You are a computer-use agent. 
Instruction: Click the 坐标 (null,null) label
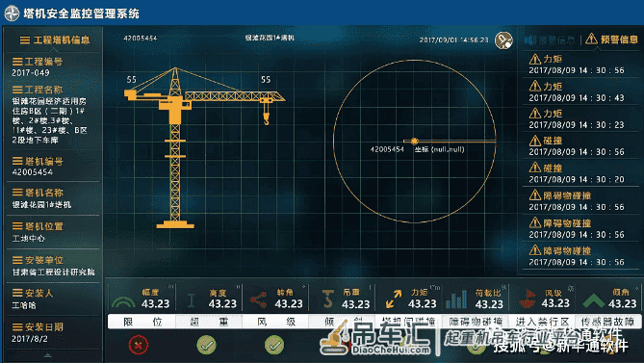tap(440, 149)
